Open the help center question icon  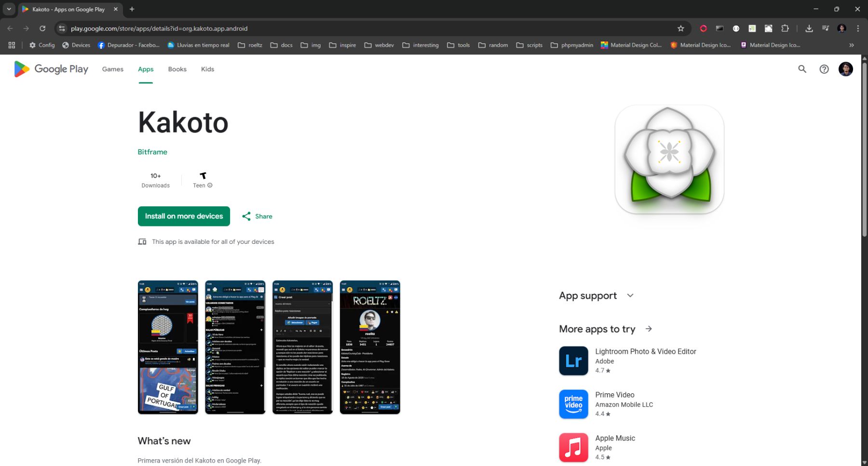[x=824, y=69]
